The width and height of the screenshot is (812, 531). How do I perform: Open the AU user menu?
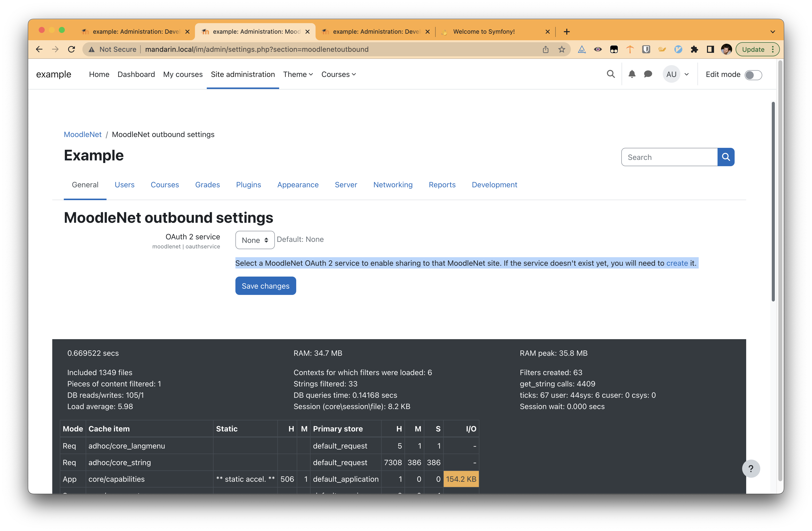(x=676, y=74)
